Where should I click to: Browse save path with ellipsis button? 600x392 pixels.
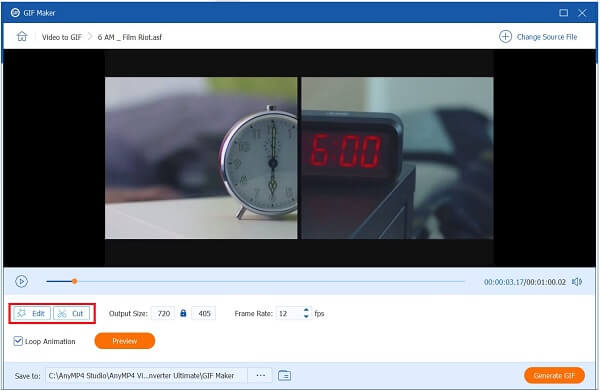point(261,376)
